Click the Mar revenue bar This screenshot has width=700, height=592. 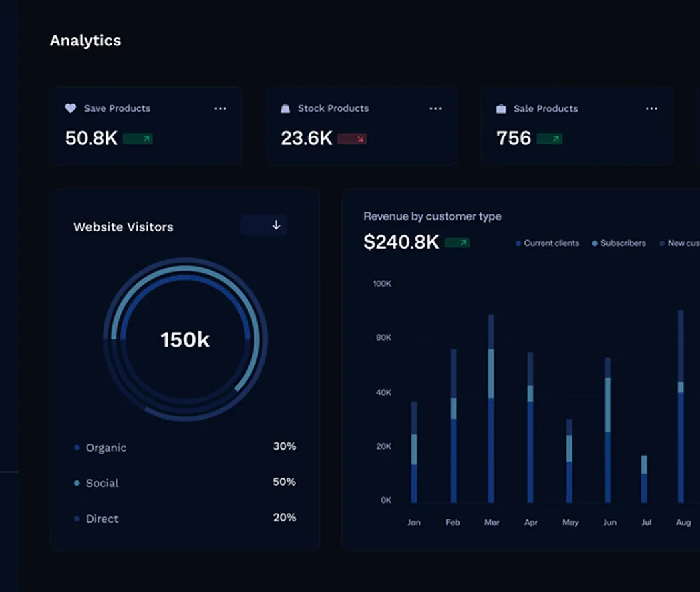(491, 409)
